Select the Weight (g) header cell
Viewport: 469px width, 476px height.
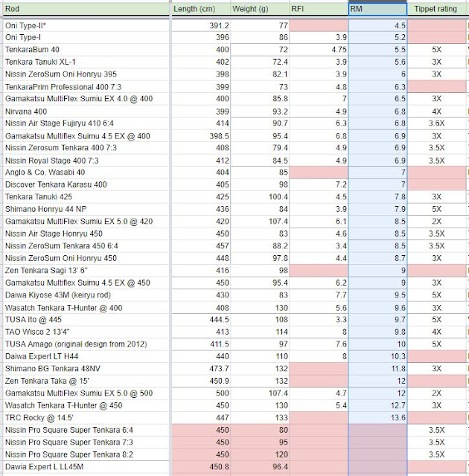point(259,9)
